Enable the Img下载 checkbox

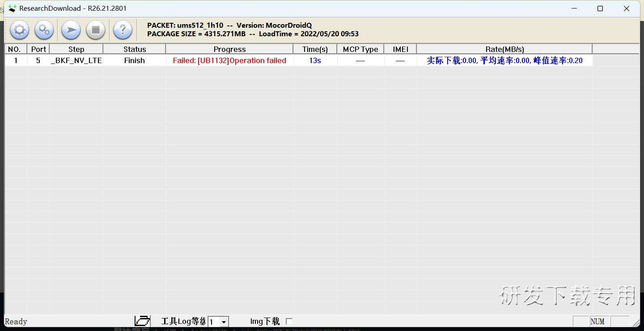[289, 321]
